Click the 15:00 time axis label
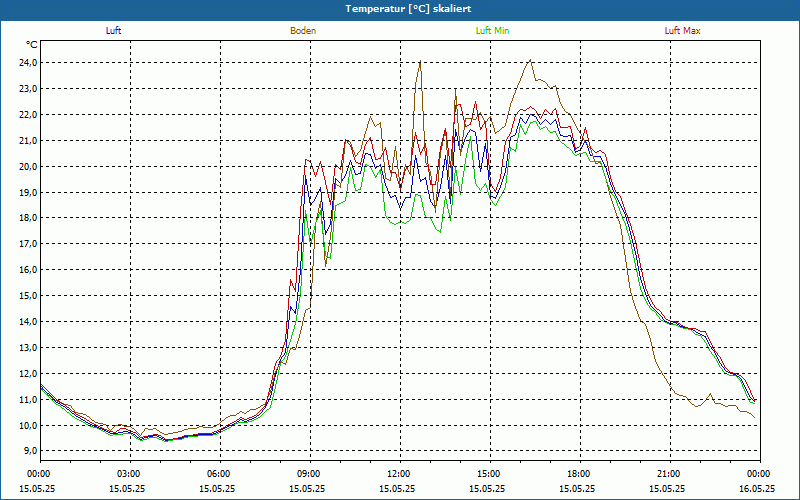 pyautogui.click(x=490, y=474)
